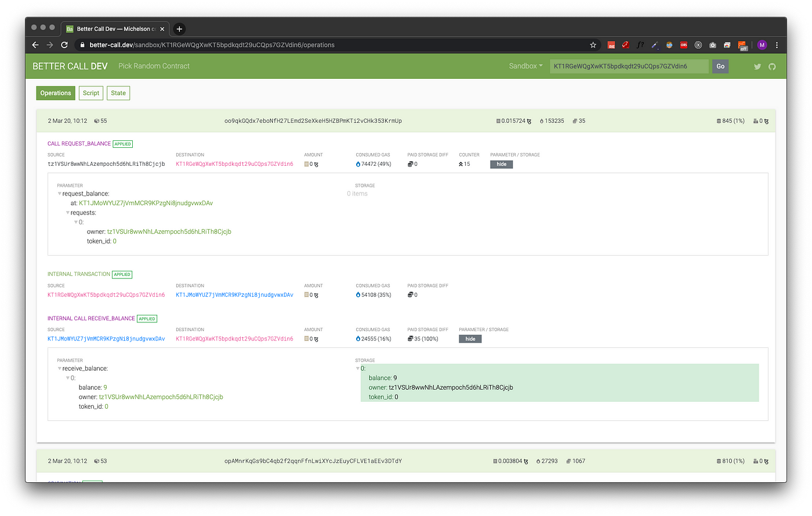
Task: Open source address tz1VSUr8wwNhL in REQUEST_BALANCE row
Action: (106, 164)
